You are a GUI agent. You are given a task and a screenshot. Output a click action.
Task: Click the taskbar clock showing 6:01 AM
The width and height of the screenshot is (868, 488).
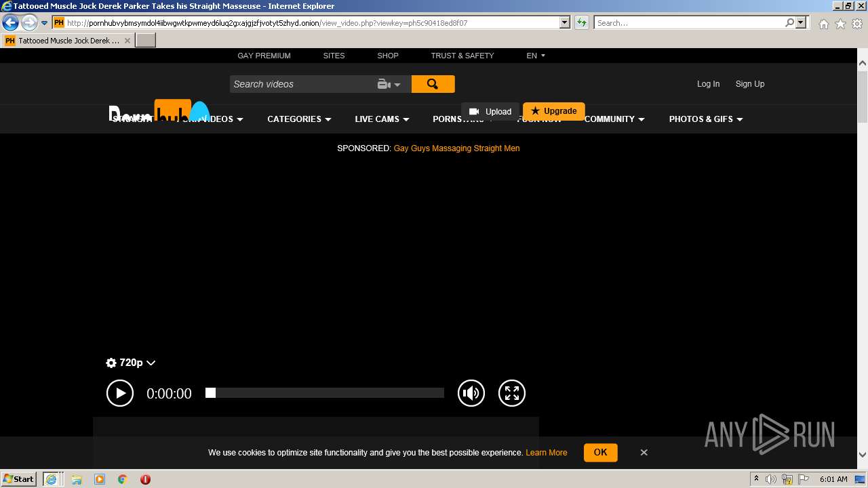[834, 479]
